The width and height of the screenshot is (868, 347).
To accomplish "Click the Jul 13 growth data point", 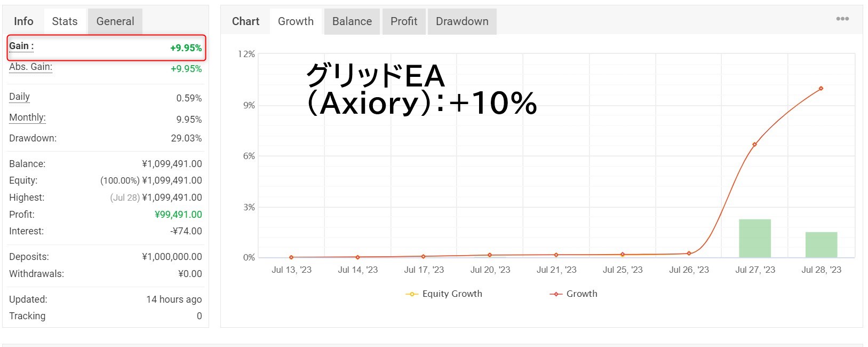I will tap(291, 257).
